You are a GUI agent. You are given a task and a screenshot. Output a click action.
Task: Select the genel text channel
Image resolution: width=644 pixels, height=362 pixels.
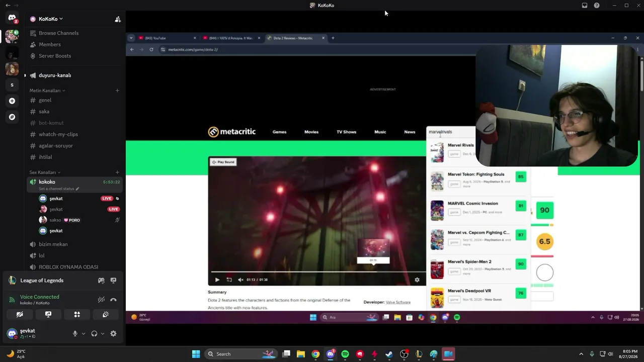(74, 100)
